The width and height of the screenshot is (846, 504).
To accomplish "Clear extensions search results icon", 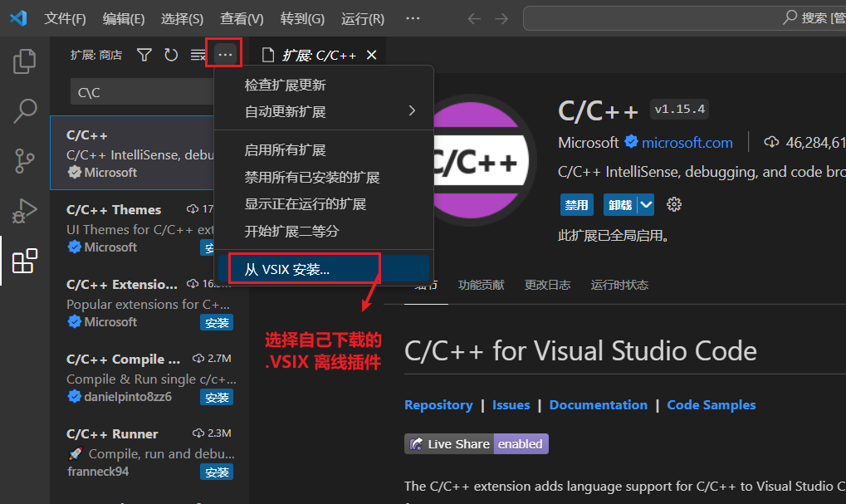I will (x=198, y=55).
